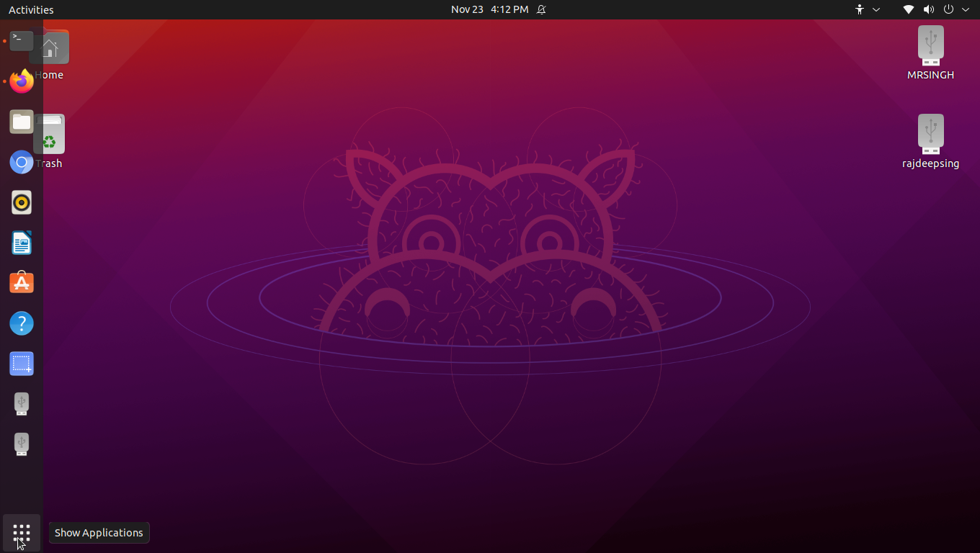The width and height of the screenshot is (980, 553).
Task: Open Rhythmbox music player
Action: pyautogui.click(x=22, y=202)
